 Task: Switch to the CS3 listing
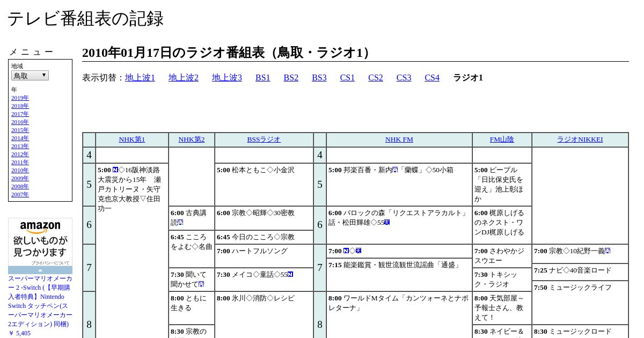tap(404, 78)
